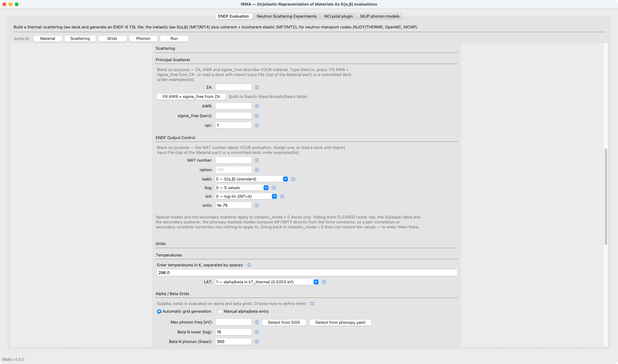
Task: Click Fill AWR + sigma_free from ZA
Action: (191, 97)
